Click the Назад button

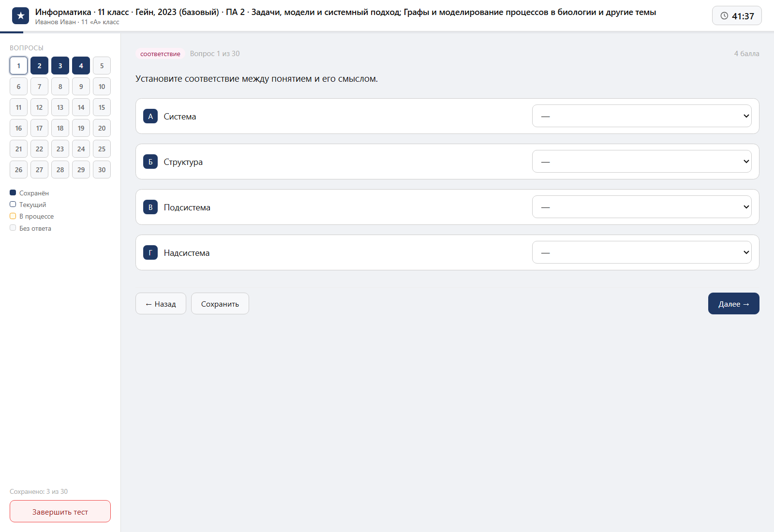pyautogui.click(x=161, y=304)
